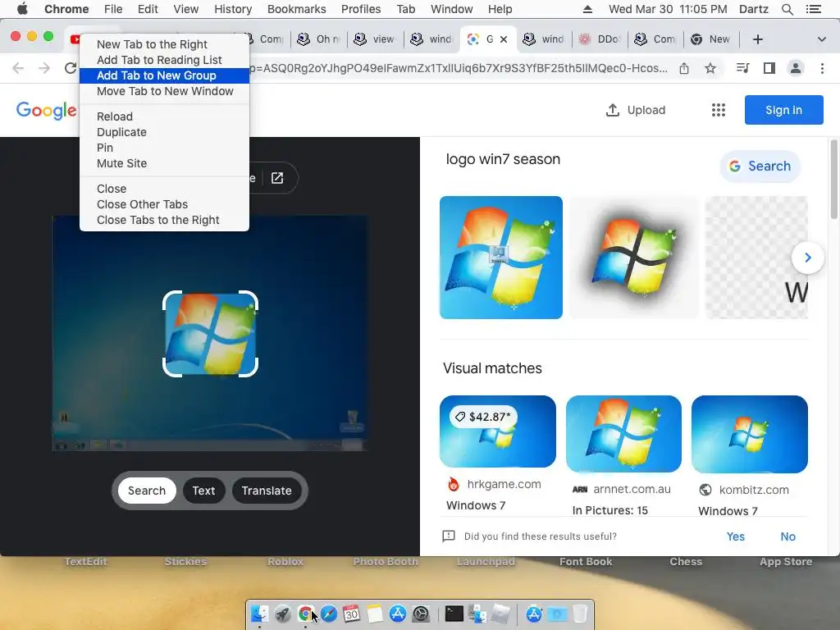Bookmark this page with the star icon
840x630 pixels.
pyautogui.click(x=710, y=68)
